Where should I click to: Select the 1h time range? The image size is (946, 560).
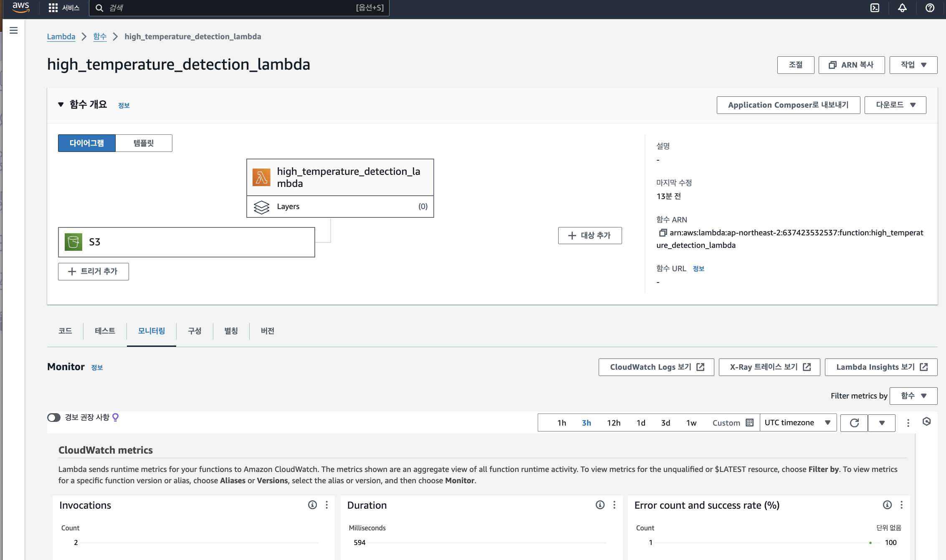click(x=562, y=423)
